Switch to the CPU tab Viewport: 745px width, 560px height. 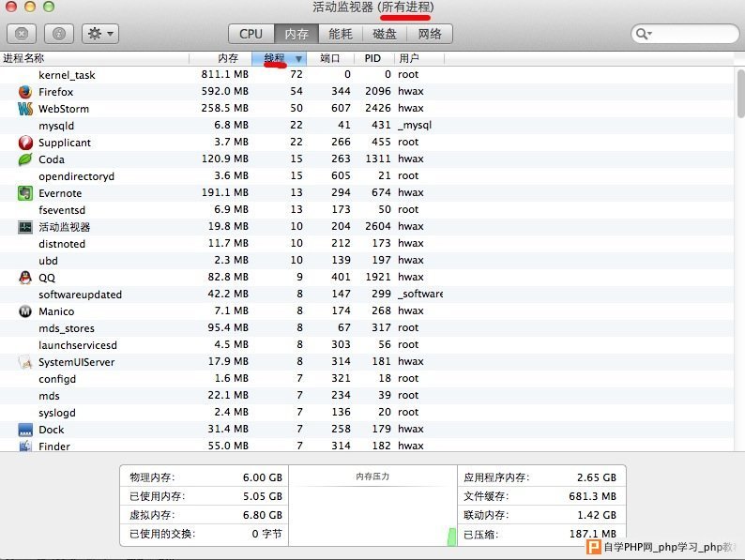251,34
